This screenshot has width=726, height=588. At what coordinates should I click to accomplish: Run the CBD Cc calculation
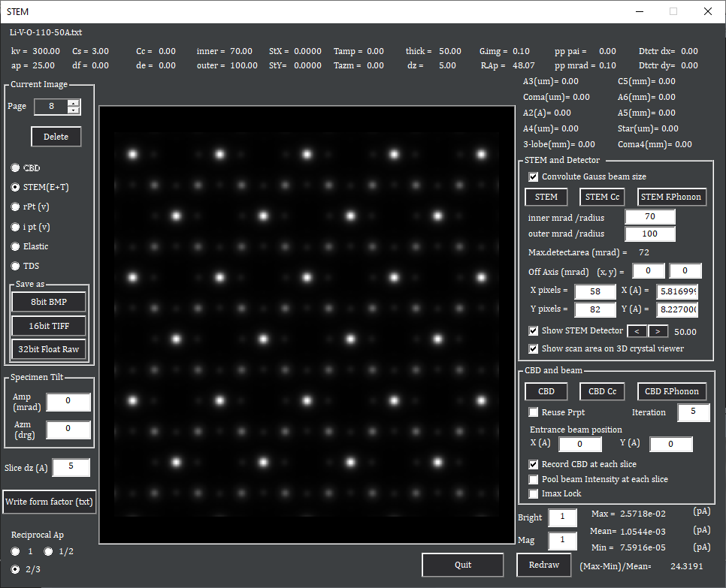point(603,391)
